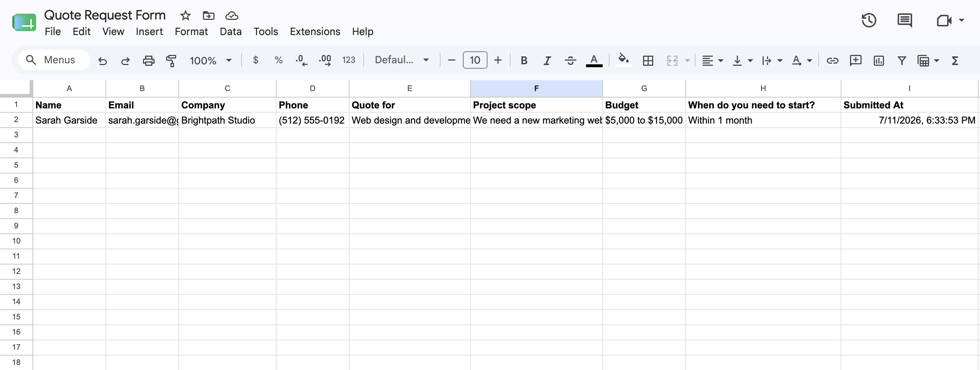Image resolution: width=980 pixels, height=370 pixels.
Task: Open the Default font dropdown
Action: (x=402, y=60)
